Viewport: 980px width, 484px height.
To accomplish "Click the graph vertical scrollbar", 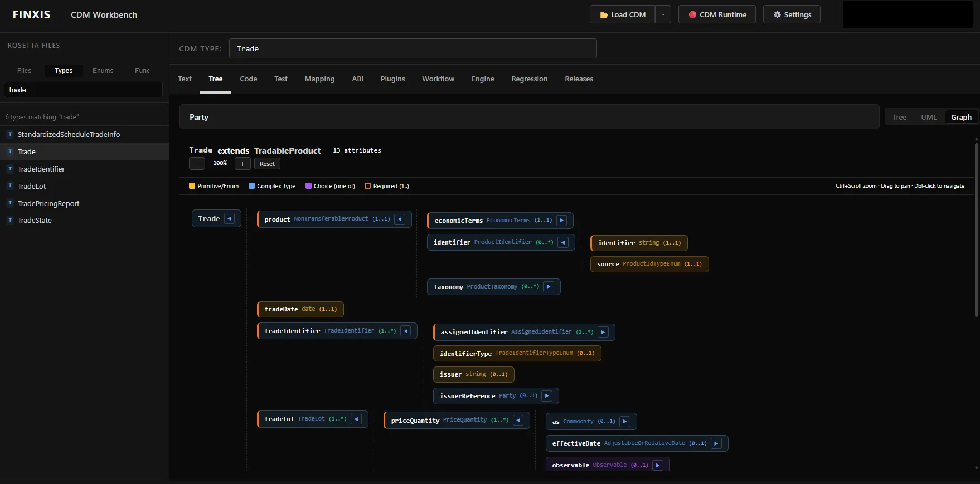I will click(x=977, y=231).
